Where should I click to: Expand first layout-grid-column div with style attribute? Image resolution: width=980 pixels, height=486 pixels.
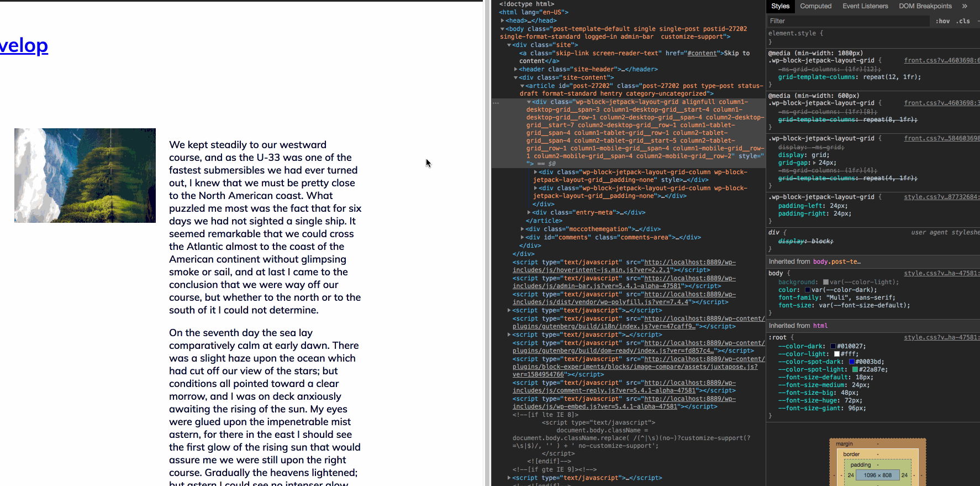tap(535, 172)
